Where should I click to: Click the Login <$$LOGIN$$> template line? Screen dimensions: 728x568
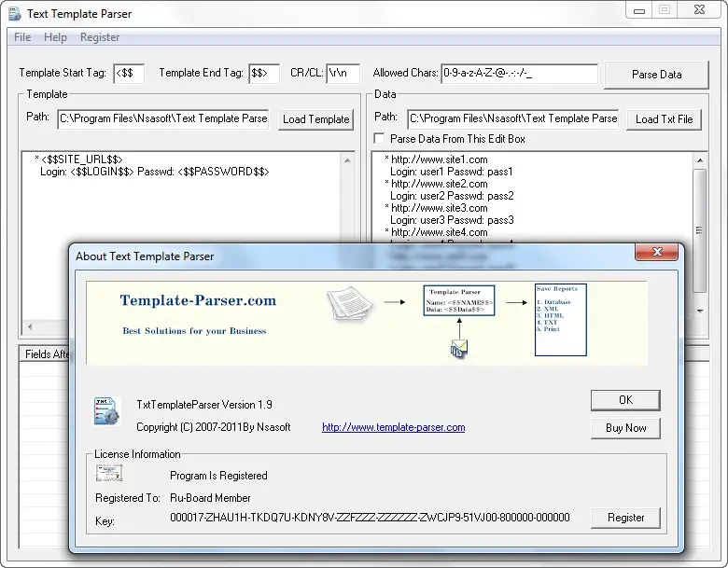155,172
